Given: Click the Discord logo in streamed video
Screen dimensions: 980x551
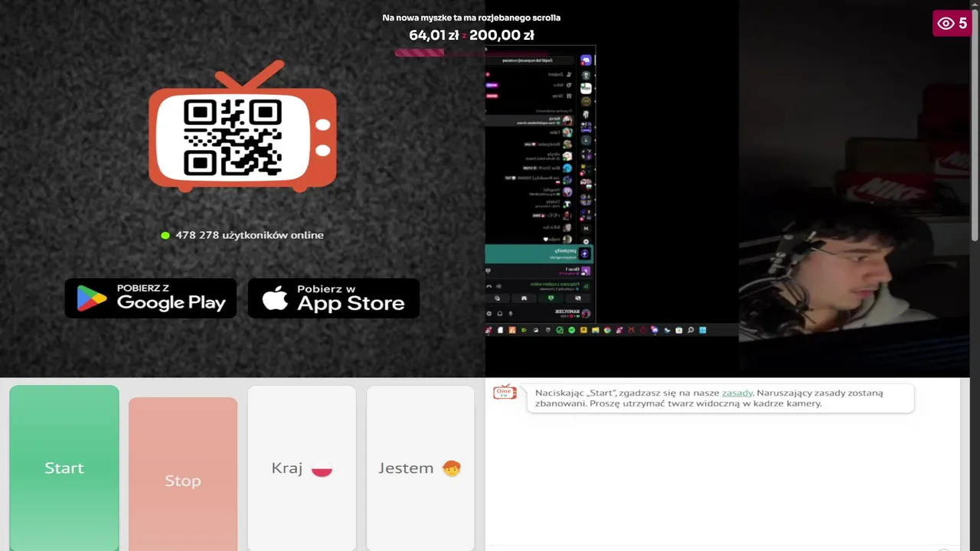Looking at the screenshot, I should (586, 60).
